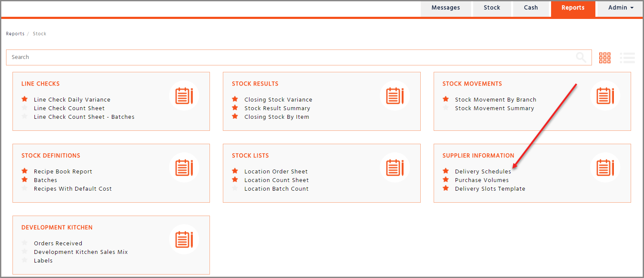Open the Batches report link
Viewport: 644px width, 278px height.
click(46, 180)
